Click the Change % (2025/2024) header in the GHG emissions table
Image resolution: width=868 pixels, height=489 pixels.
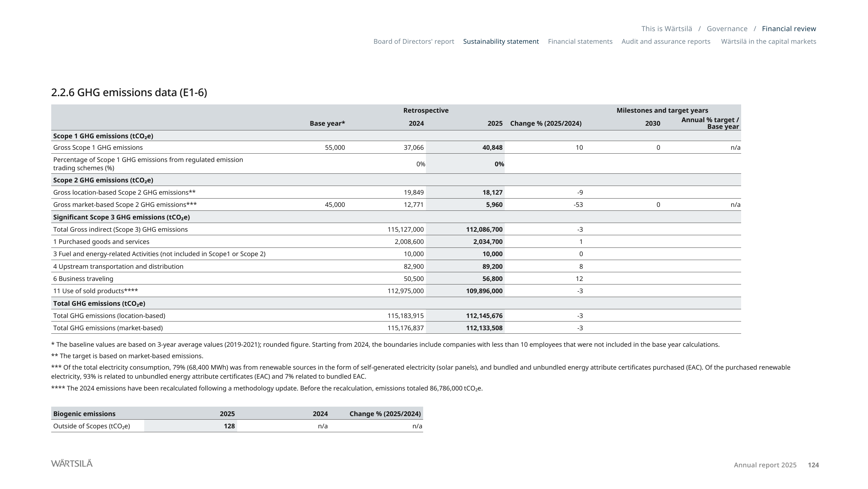(x=546, y=123)
